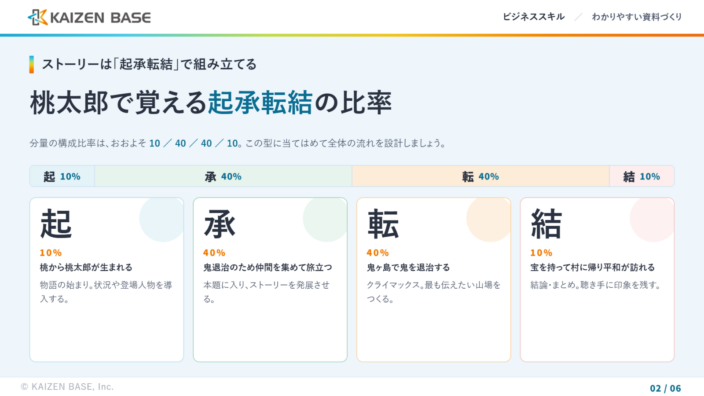The image size is (704, 396).
Task: Select the 承 40% bar segment
Action: 223,176
